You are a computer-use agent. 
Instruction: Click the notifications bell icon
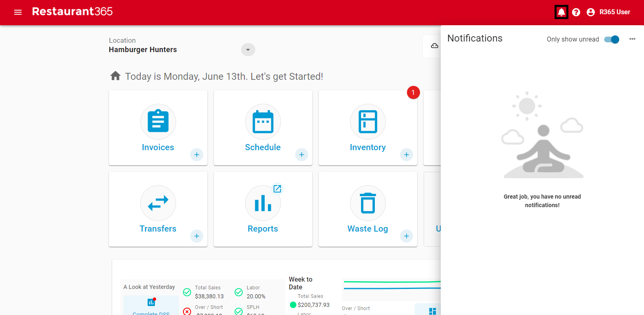pos(561,12)
